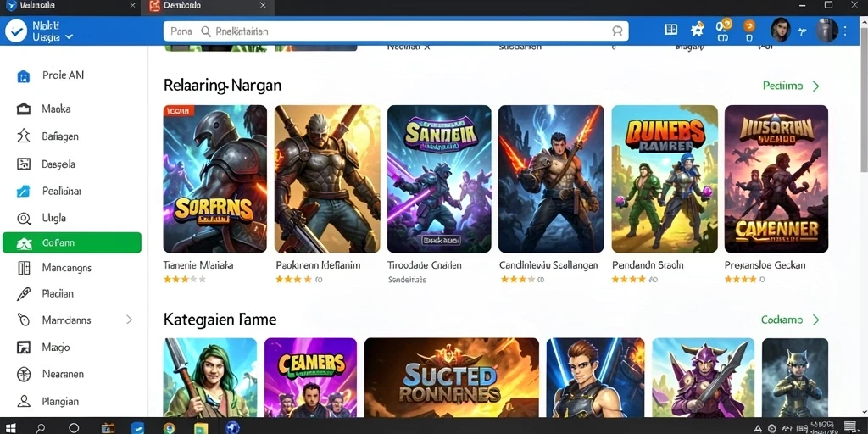The image size is (868, 434).
Task: Click the Nearanen globe icon
Action: click(x=23, y=374)
